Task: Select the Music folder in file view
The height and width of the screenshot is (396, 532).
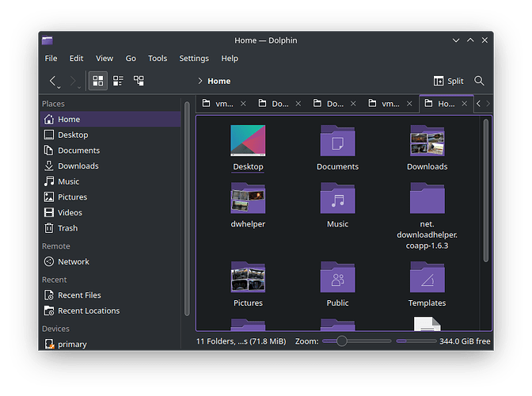Action: pyautogui.click(x=337, y=198)
